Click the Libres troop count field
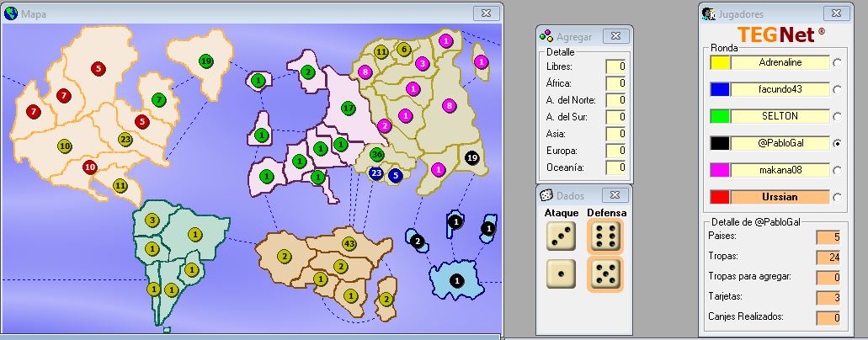Image resolution: width=868 pixels, height=340 pixels. tap(615, 66)
